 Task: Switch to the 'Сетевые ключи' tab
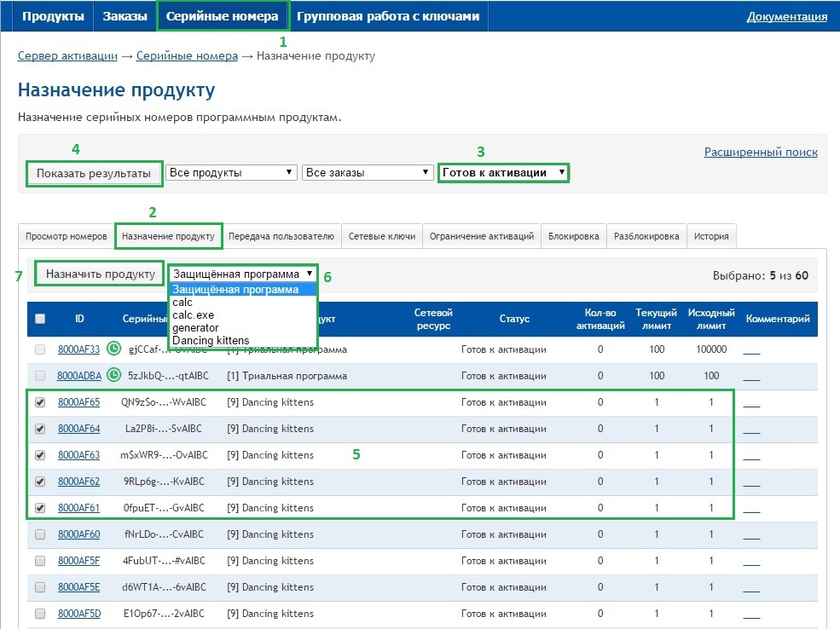click(382, 236)
